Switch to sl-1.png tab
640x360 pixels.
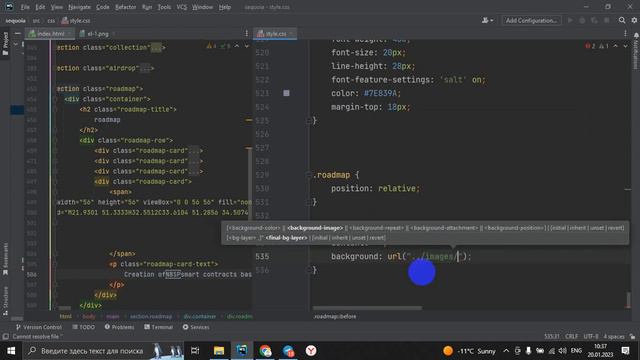coord(98,33)
